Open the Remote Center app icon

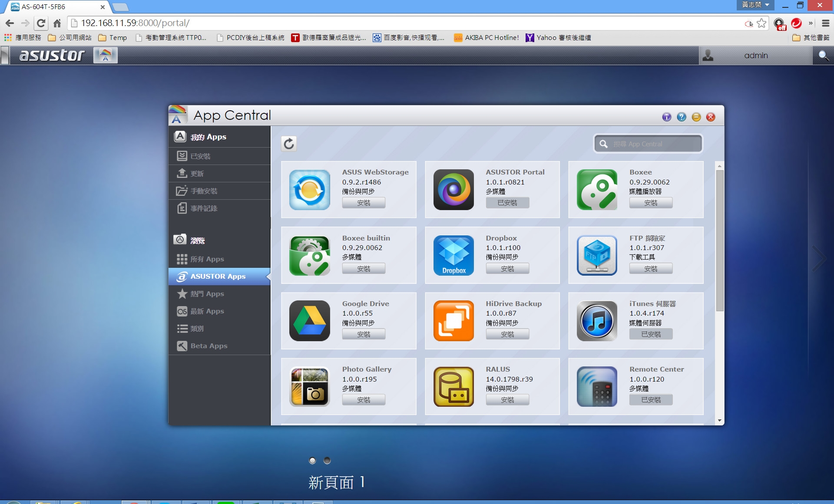597,387
